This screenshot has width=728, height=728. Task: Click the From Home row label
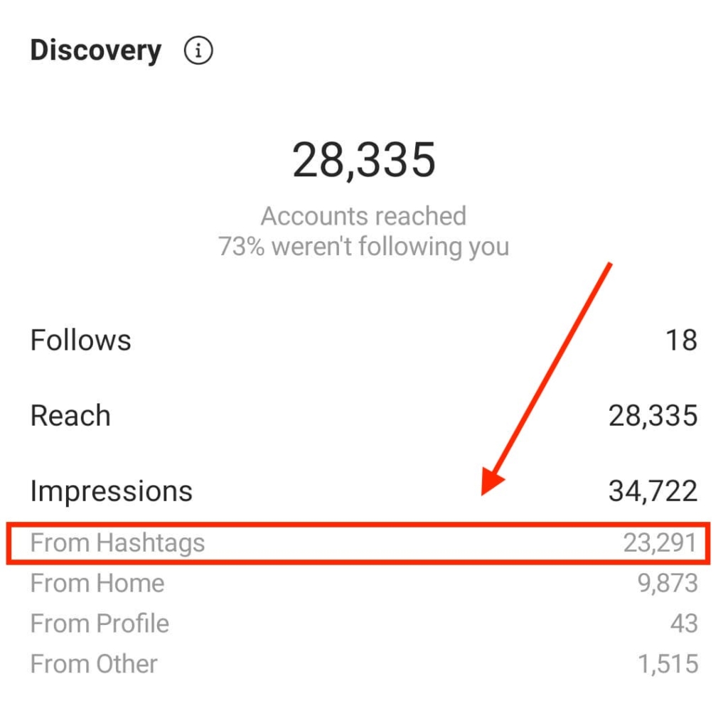[97, 583]
